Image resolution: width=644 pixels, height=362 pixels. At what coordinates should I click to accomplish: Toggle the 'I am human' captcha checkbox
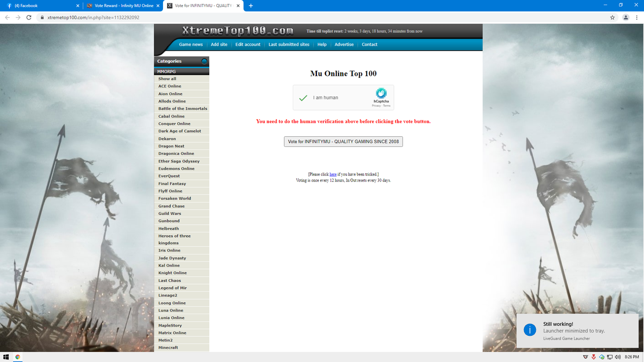click(303, 98)
